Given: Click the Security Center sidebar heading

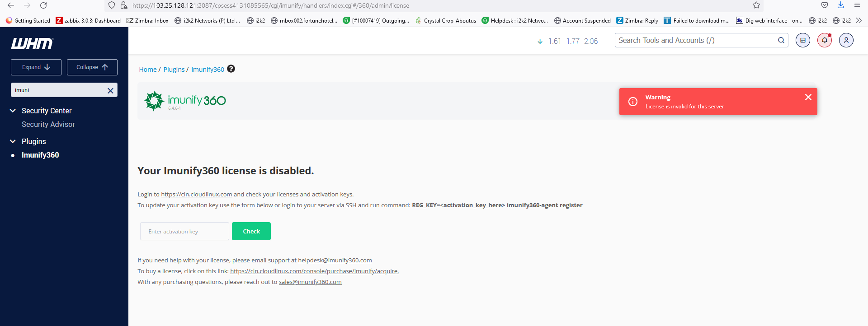Looking at the screenshot, I should [x=47, y=111].
